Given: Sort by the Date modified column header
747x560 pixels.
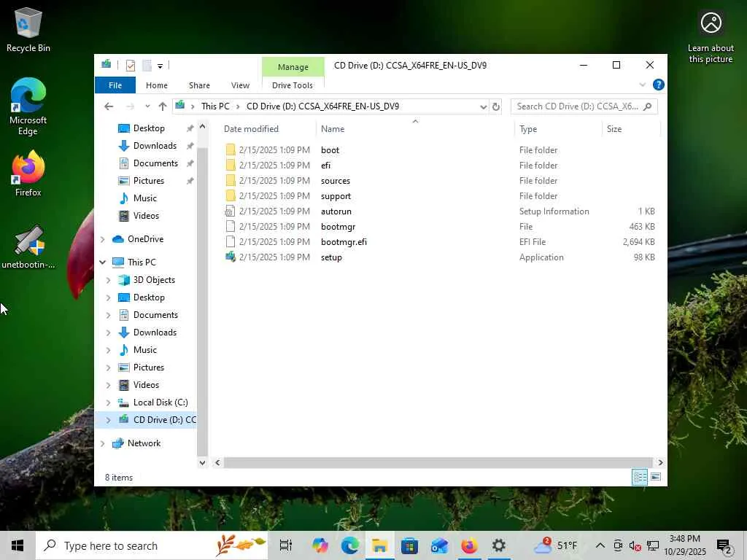Looking at the screenshot, I should point(251,129).
